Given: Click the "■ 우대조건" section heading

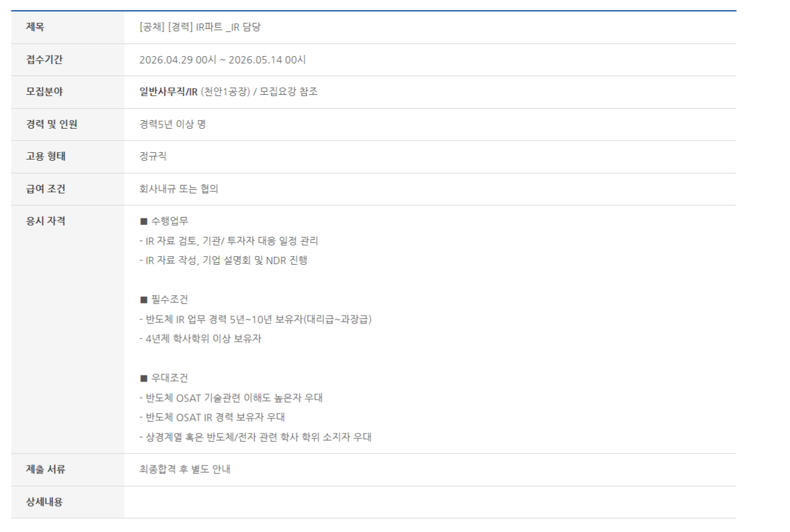Looking at the screenshot, I should click(x=164, y=378).
